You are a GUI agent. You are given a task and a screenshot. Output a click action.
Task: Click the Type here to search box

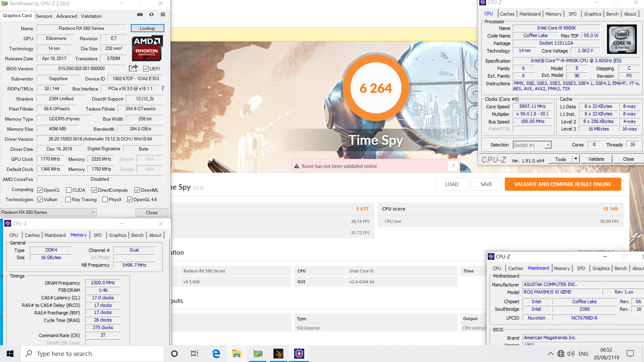point(92,354)
